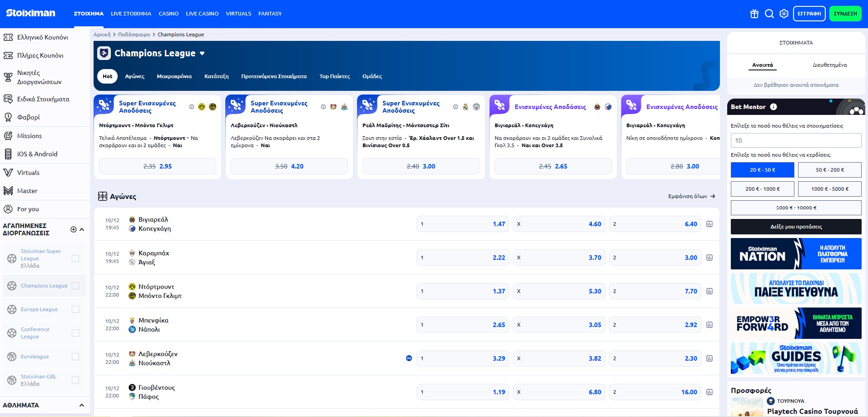Switch to the Κατάταξη tab

pos(216,76)
